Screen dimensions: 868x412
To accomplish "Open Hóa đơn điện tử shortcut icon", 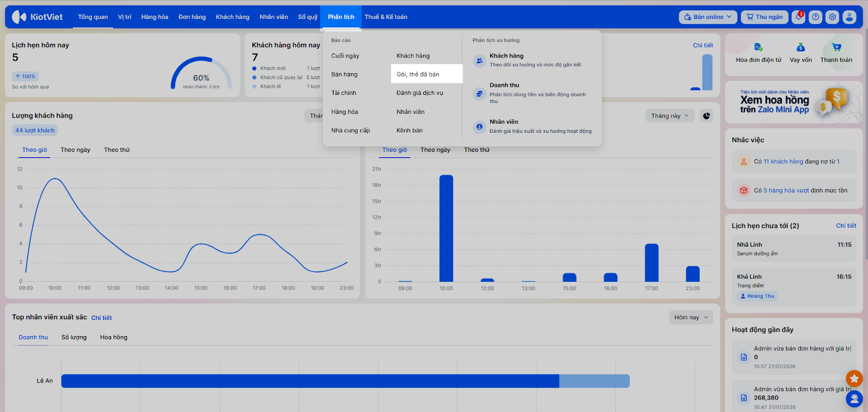I will click(x=758, y=48).
